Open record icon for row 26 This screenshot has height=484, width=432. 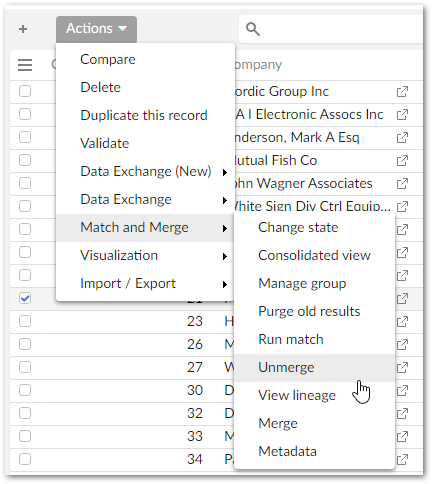tap(402, 344)
